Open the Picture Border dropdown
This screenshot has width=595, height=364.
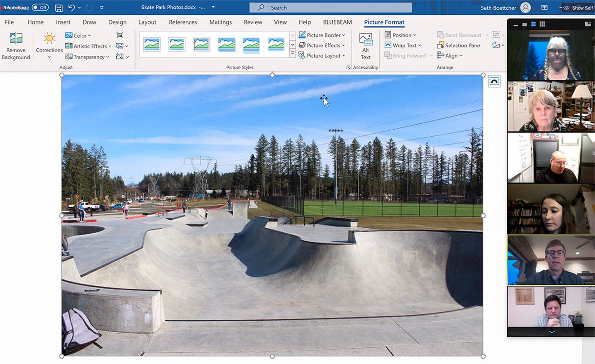(x=322, y=35)
